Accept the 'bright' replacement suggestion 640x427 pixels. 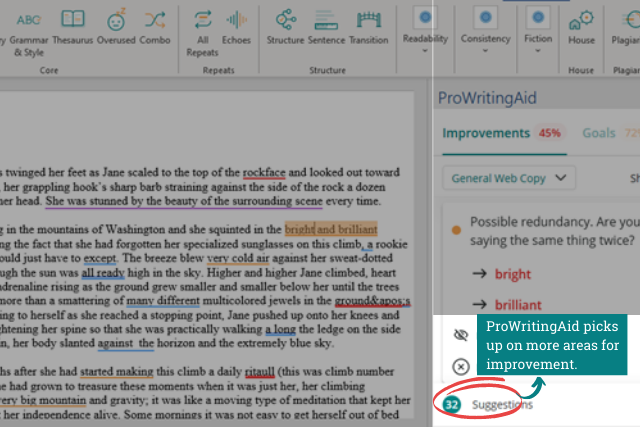[513, 274]
